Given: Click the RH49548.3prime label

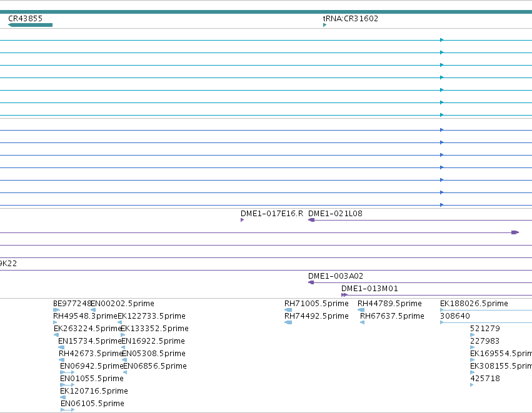Looking at the screenshot, I should [x=85, y=316].
